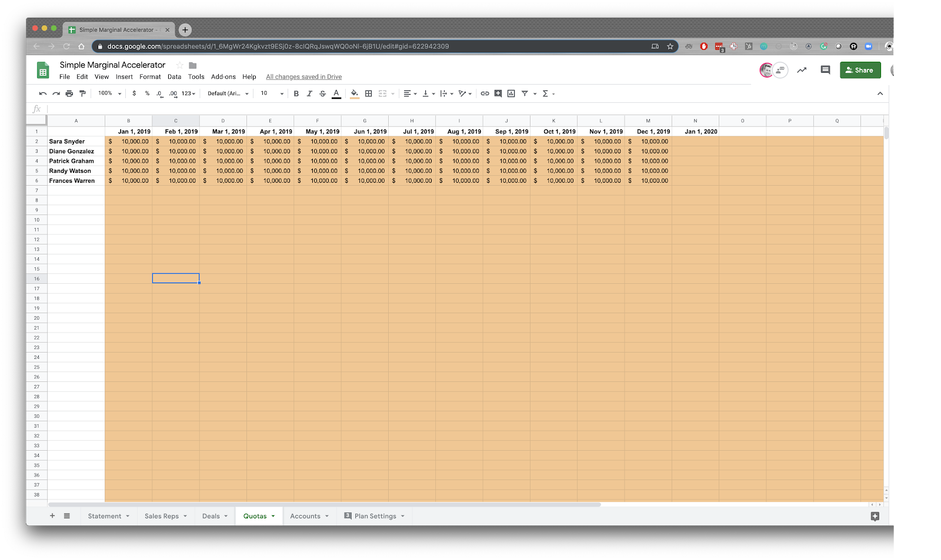Click the Functions sigma icon
The image size is (941, 560).
pyautogui.click(x=546, y=93)
